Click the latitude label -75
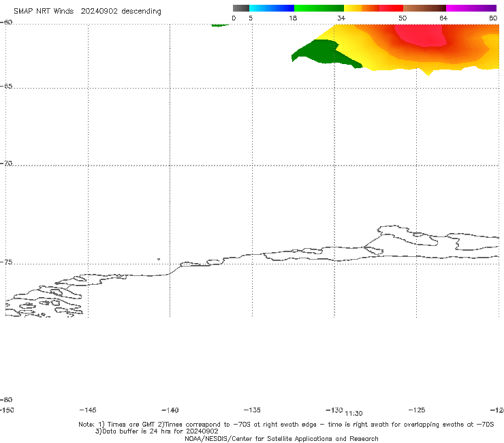504x443 pixels. pyautogui.click(x=6, y=262)
